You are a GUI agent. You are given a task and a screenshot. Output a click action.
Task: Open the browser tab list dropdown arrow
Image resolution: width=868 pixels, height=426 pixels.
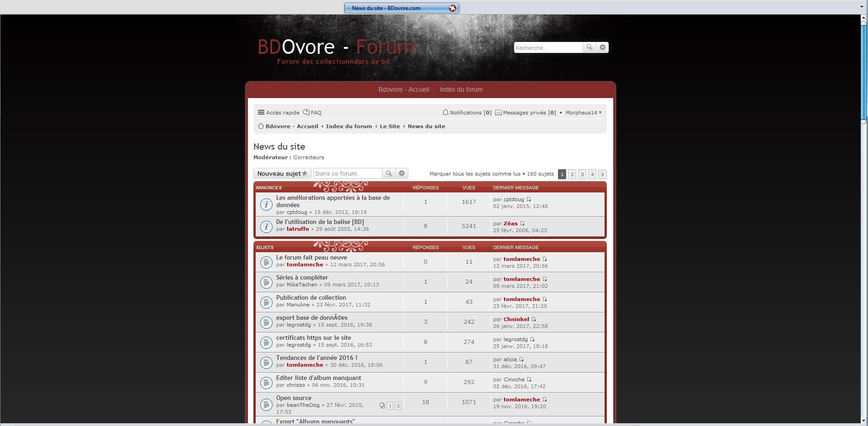pos(862,7)
